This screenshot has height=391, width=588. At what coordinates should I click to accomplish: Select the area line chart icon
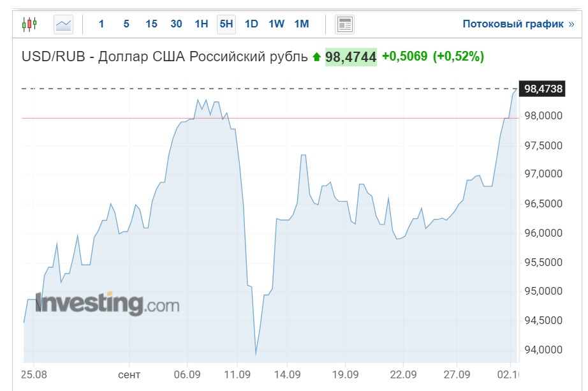[x=63, y=24]
